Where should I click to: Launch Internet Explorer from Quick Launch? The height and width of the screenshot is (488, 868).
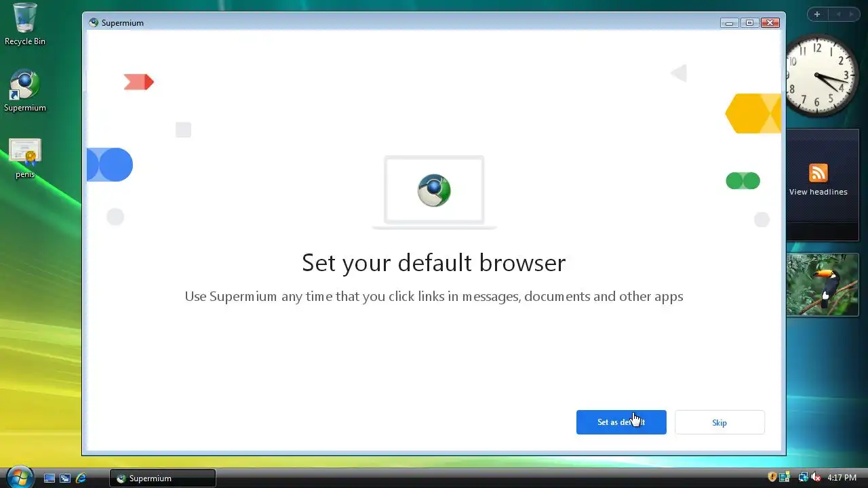point(81,478)
